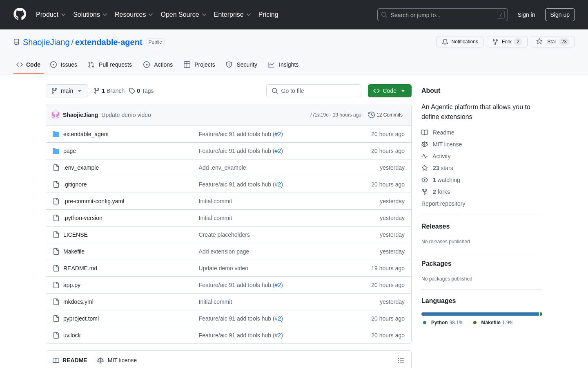Focus the Search or jump to field
The image size is (588, 368).
(x=443, y=15)
